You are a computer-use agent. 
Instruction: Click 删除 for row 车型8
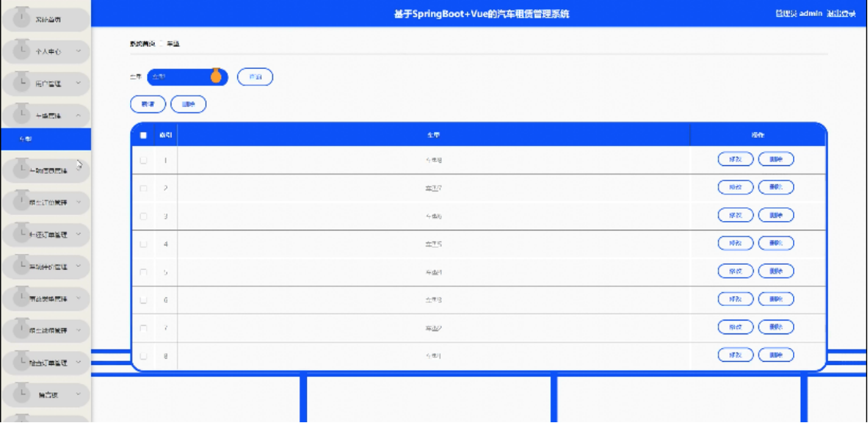pos(776,159)
